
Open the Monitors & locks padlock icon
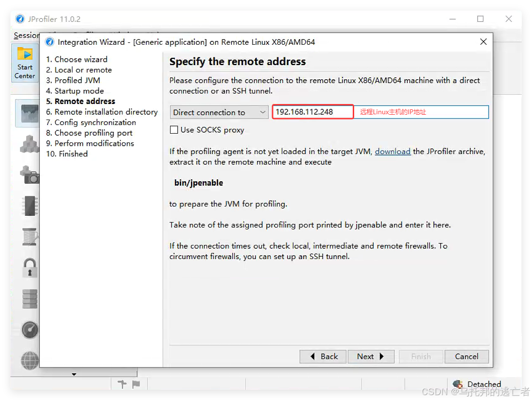pos(30,268)
